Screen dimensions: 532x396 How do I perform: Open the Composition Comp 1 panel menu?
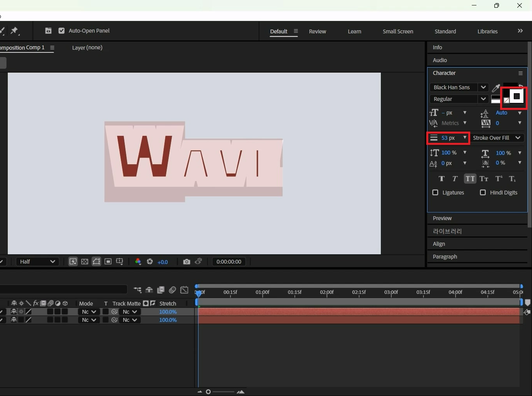(x=52, y=47)
